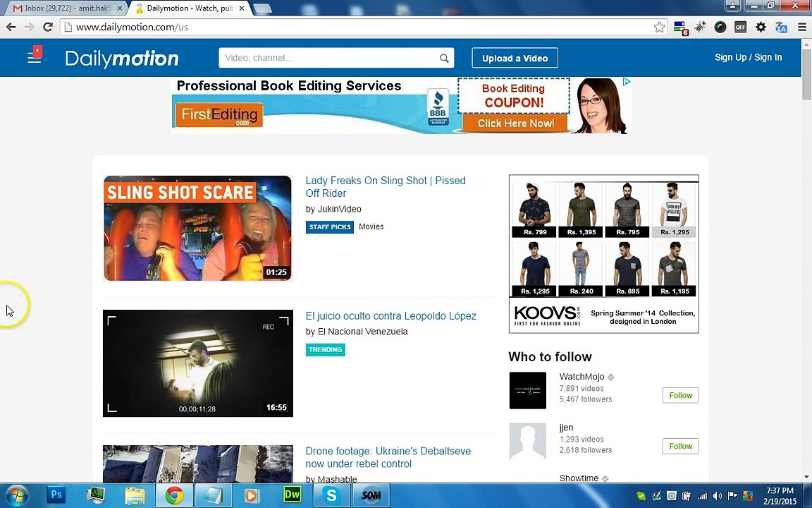812x508 pixels.
Task: Click jjen avatar thumbnail
Action: click(528, 441)
